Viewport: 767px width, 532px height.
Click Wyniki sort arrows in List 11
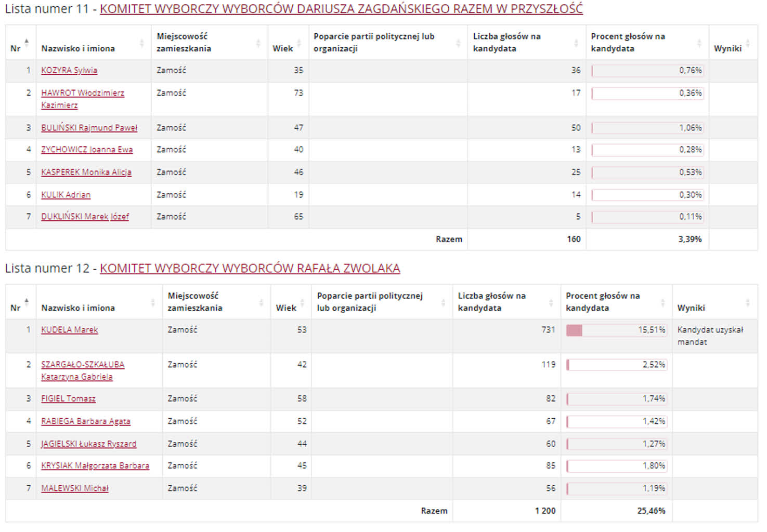coord(747,43)
